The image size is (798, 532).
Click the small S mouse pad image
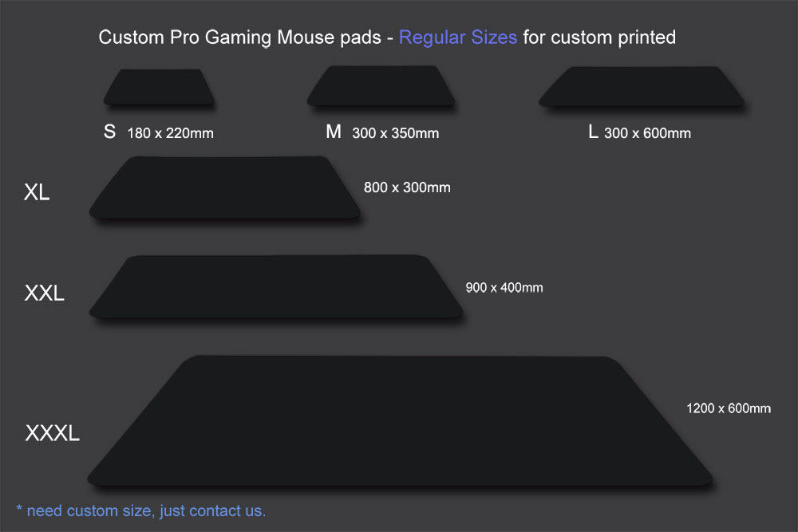[159, 88]
